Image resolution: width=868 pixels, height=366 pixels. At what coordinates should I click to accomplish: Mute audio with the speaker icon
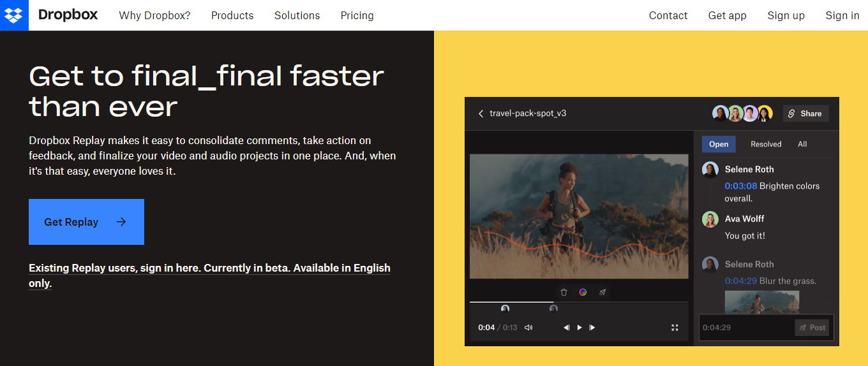(528, 328)
